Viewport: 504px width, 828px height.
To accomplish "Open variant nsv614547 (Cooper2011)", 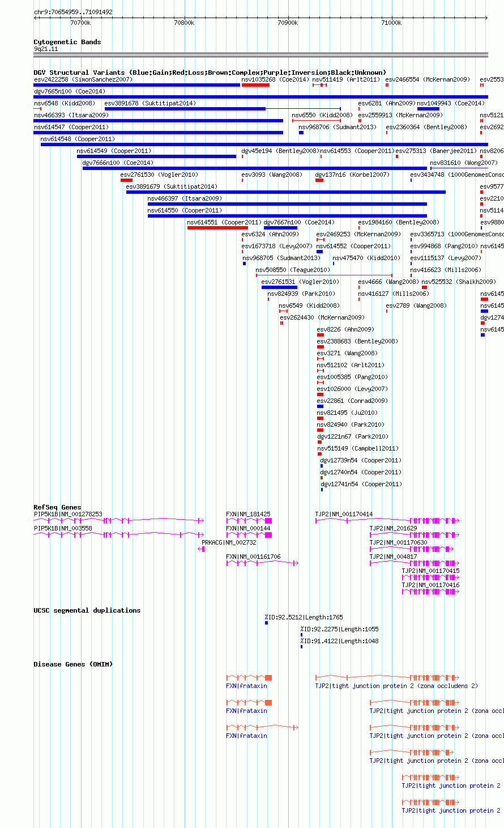I will 71,128.
